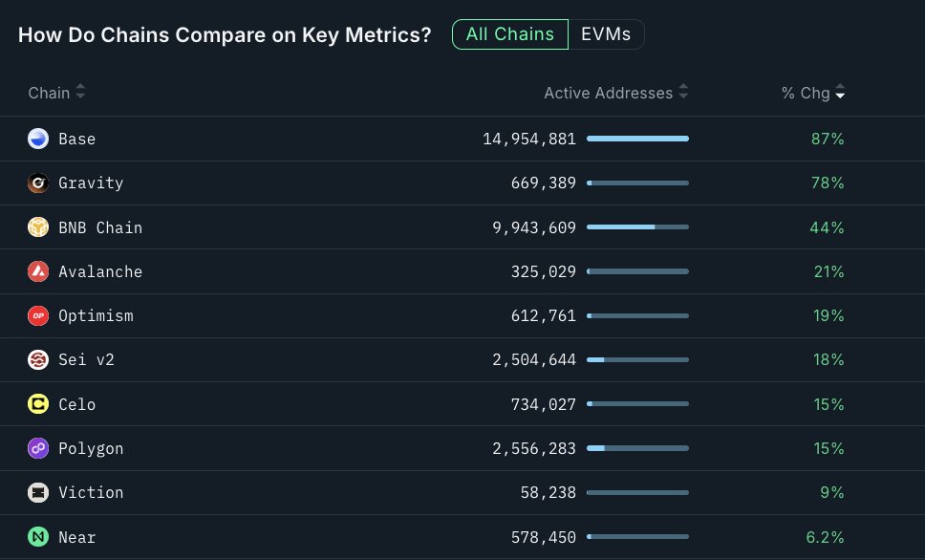Click BNB Chain active addresses bar
Viewport: 925px width, 560px height.
click(637, 227)
